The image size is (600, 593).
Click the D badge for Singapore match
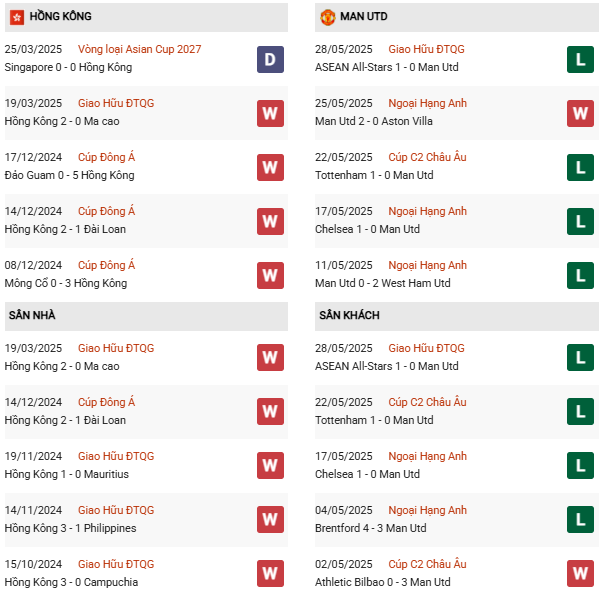[x=269, y=59]
